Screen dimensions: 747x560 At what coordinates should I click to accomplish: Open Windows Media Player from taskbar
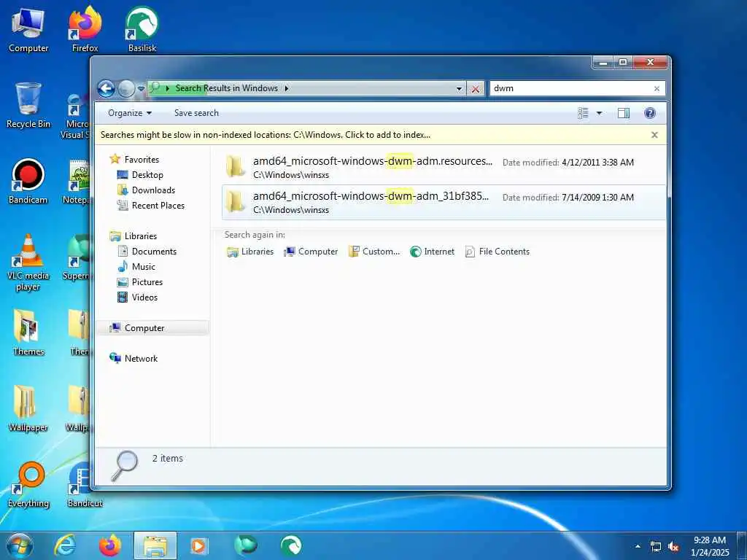[198, 545]
